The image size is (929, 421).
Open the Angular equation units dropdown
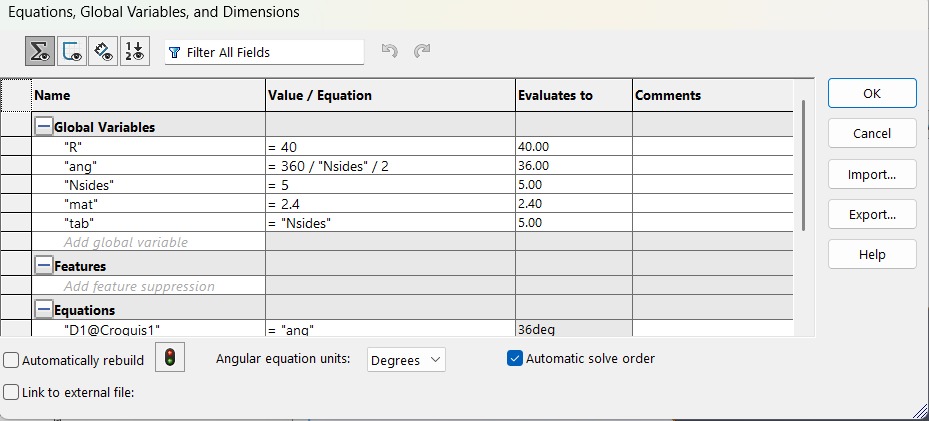[x=406, y=359]
